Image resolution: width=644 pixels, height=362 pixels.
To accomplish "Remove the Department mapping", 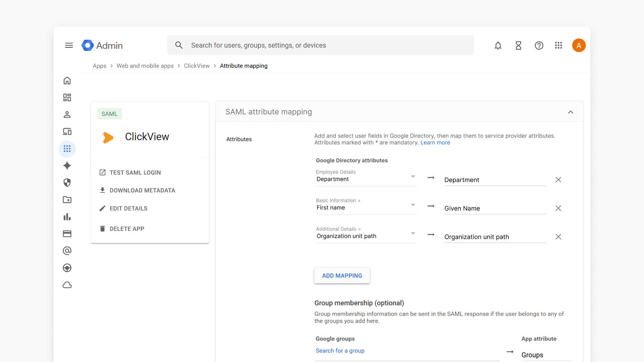I will point(558,180).
